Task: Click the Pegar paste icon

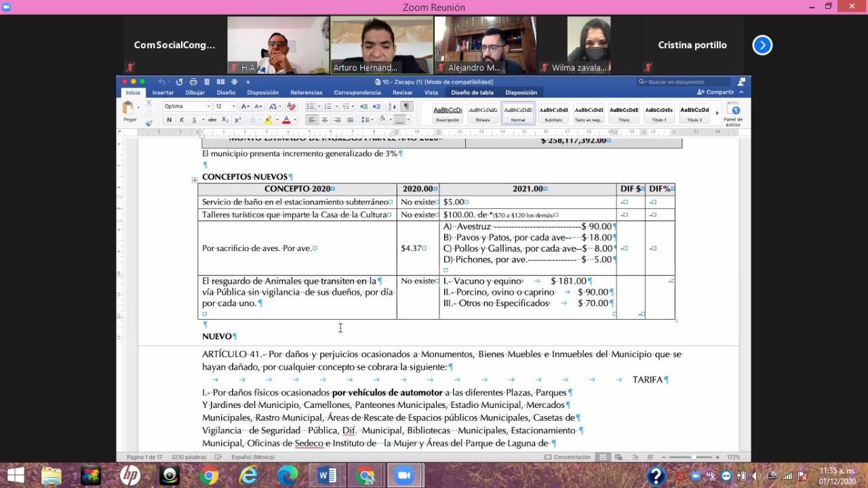Action: 128,108
